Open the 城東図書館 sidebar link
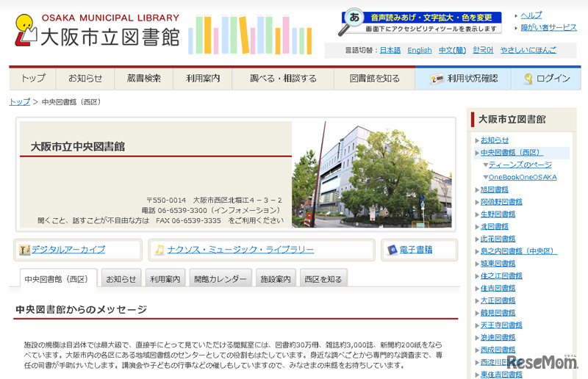Viewport: 588px width, 379px height. click(x=498, y=264)
